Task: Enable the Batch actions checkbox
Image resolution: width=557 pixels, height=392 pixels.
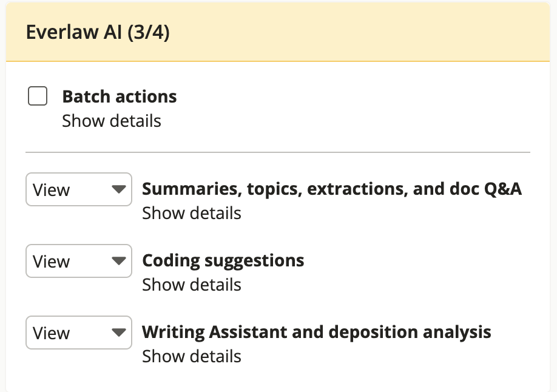Action: (38, 96)
